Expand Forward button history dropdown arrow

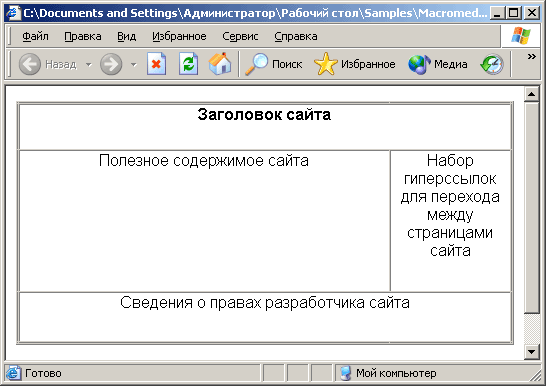134,64
